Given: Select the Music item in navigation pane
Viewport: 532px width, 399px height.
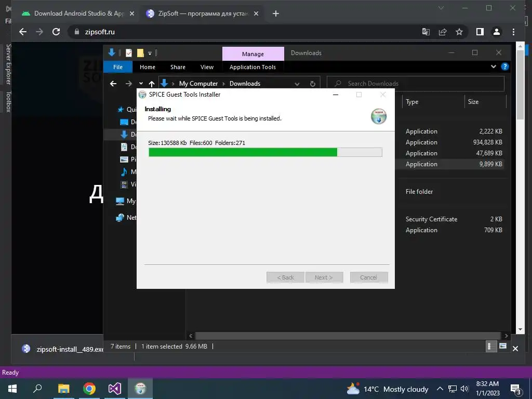Looking at the screenshot, I should click(x=128, y=171).
